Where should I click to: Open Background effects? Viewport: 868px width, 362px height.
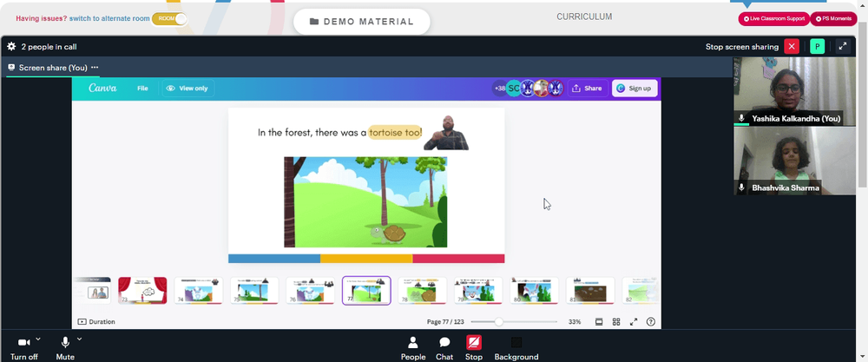tap(516, 348)
